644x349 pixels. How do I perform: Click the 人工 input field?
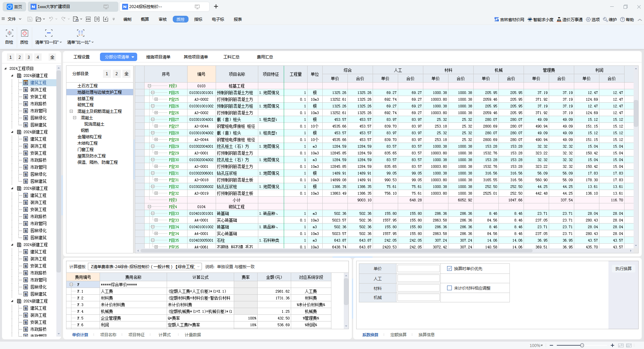[419, 278]
